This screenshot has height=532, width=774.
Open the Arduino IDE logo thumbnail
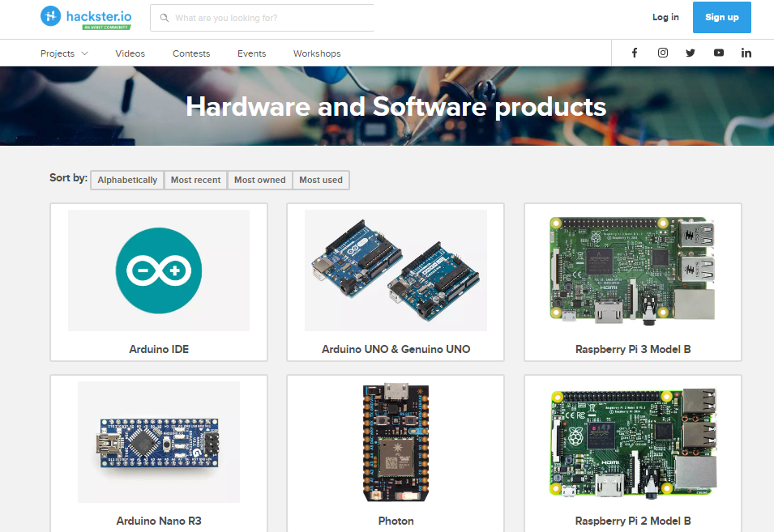click(x=159, y=270)
